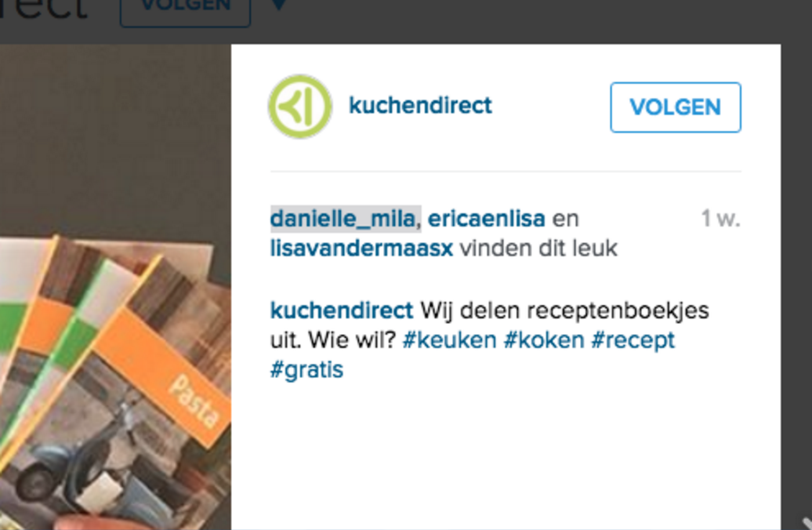Click the dark overlay right of the post panel
The image size is (812, 530).
click(x=796, y=259)
